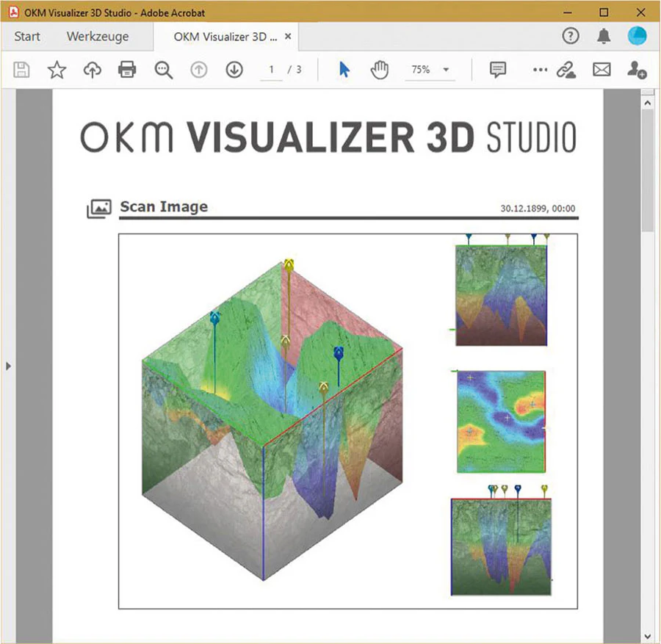Click the scroll up arrow
Viewport: 661px width, 644px height.
648,102
